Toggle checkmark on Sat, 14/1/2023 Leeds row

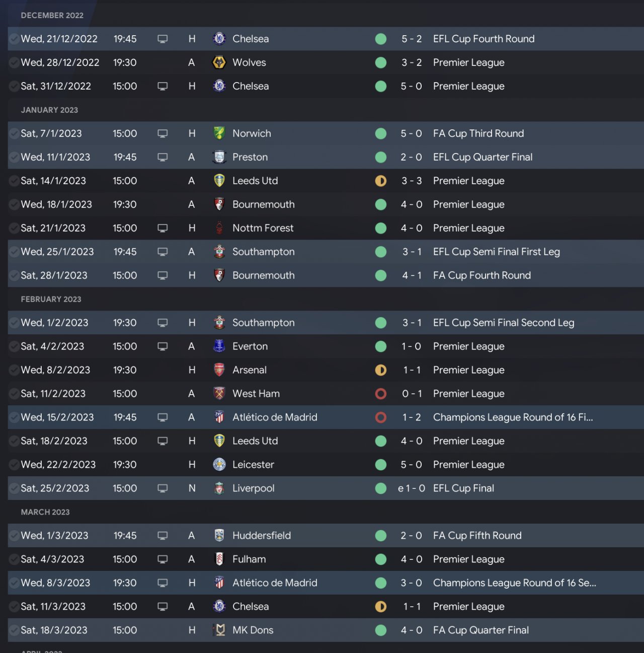tap(14, 181)
